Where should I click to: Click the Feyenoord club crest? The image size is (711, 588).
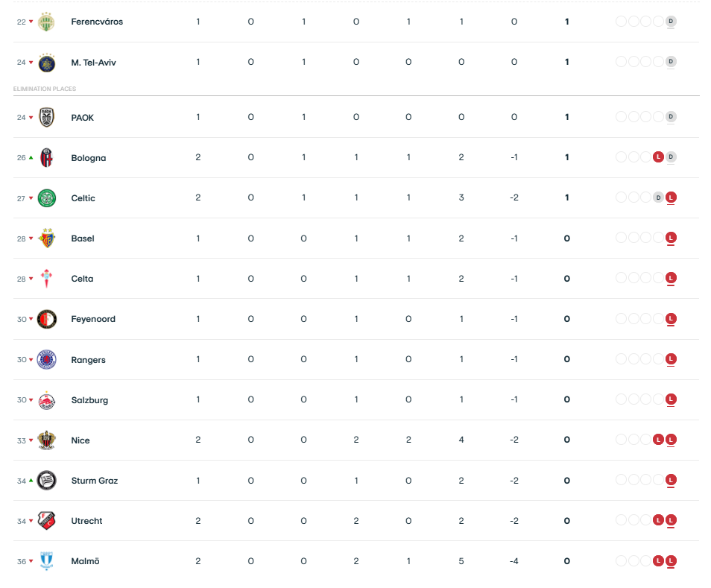47,319
